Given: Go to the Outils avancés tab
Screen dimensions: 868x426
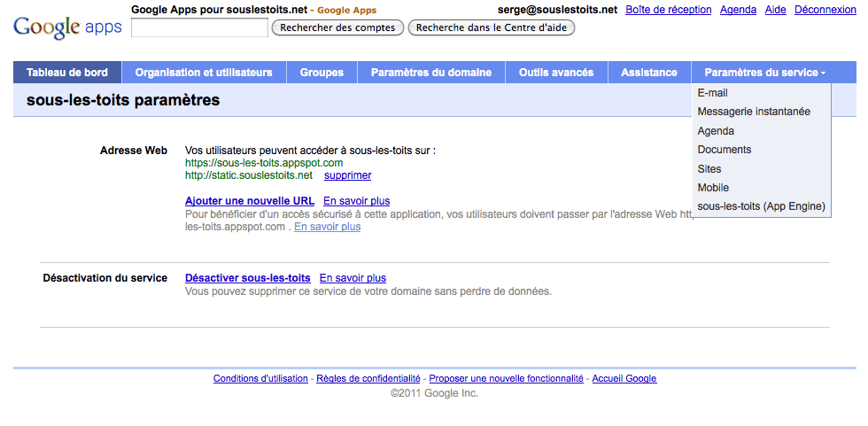Looking at the screenshot, I should coord(556,73).
